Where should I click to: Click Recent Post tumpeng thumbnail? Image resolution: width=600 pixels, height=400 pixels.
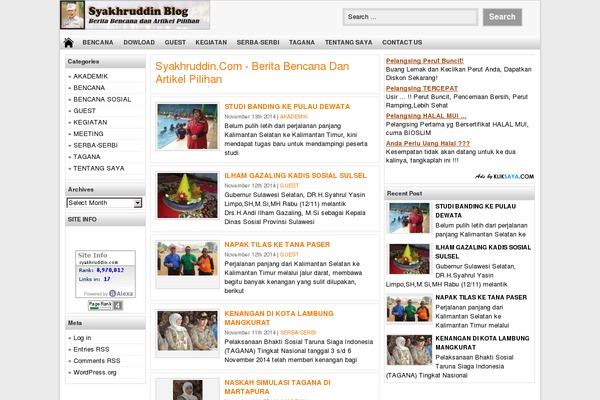coord(409,259)
